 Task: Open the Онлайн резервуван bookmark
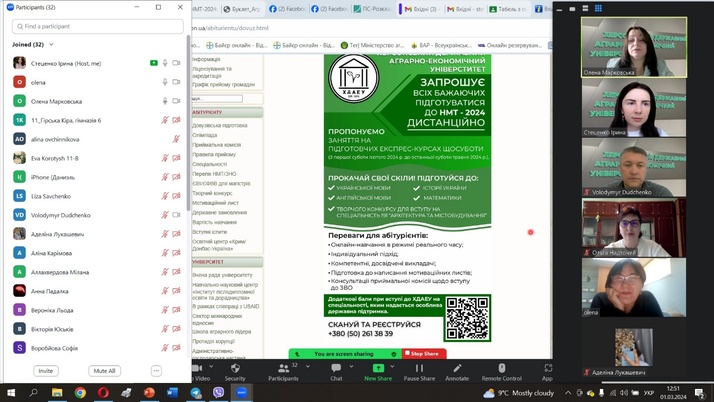(510, 45)
